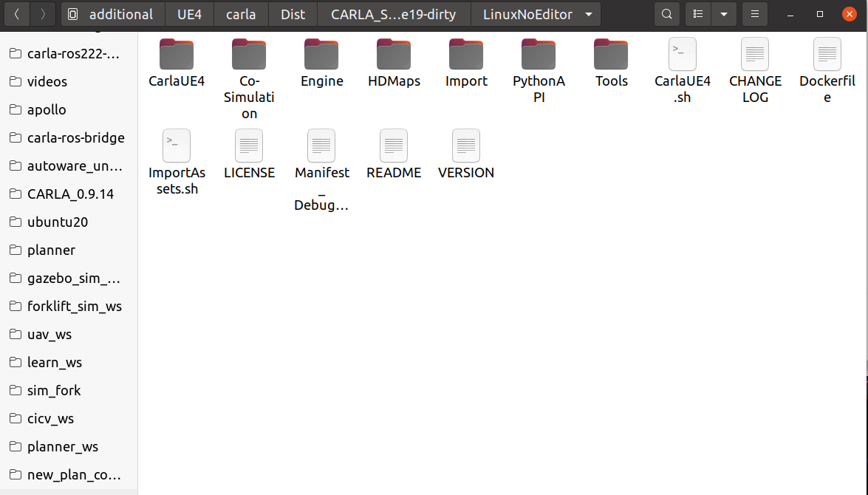Go back with the left arrow
Viewport: 868px width, 495px height.
[17, 14]
